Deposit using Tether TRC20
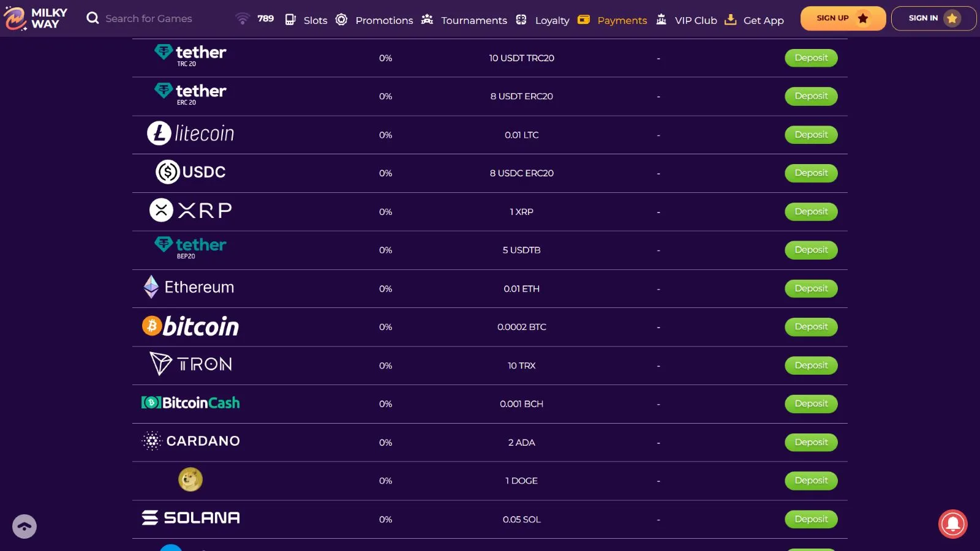 (811, 58)
